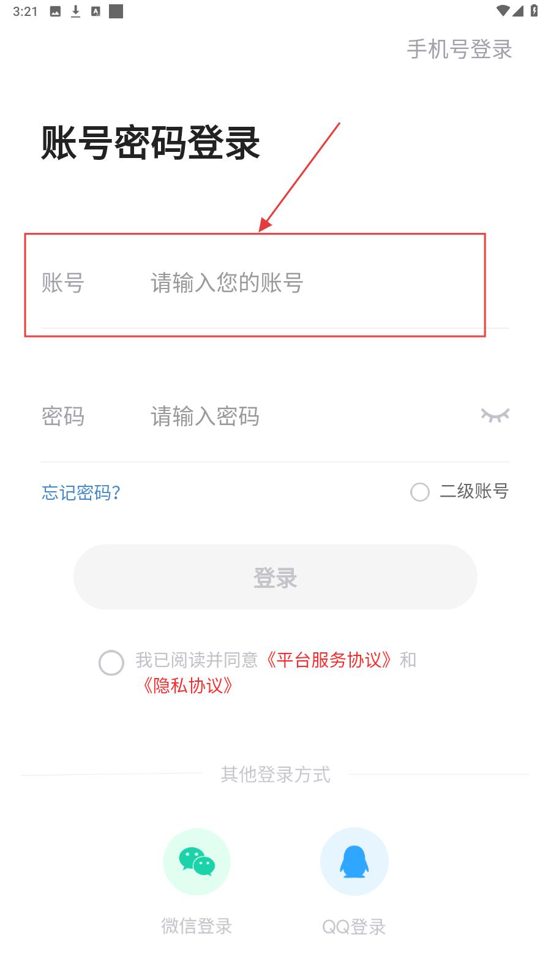Select the 二级账号 radio button
Image resolution: width=551 pixels, height=980 pixels.
[420, 492]
